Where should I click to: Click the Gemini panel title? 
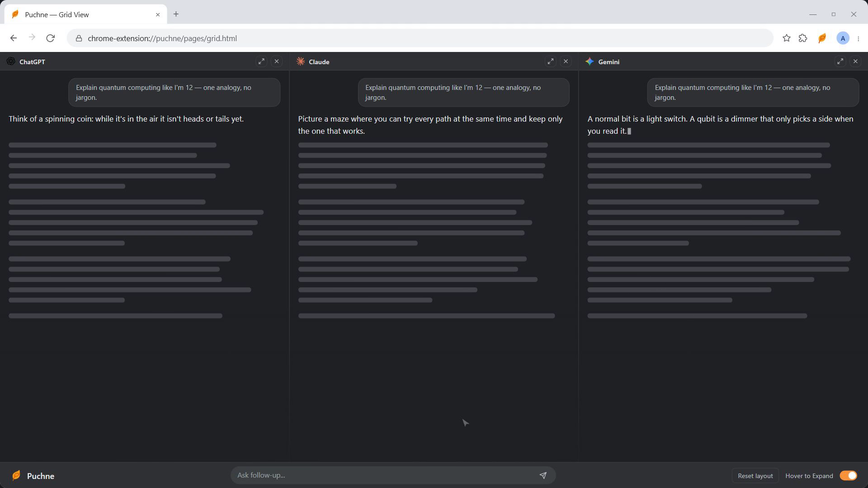(609, 62)
